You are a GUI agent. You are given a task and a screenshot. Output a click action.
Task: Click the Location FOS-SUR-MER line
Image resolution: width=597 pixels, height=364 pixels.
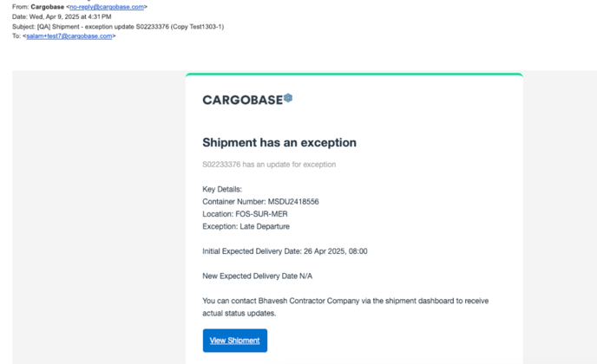[246, 214]
